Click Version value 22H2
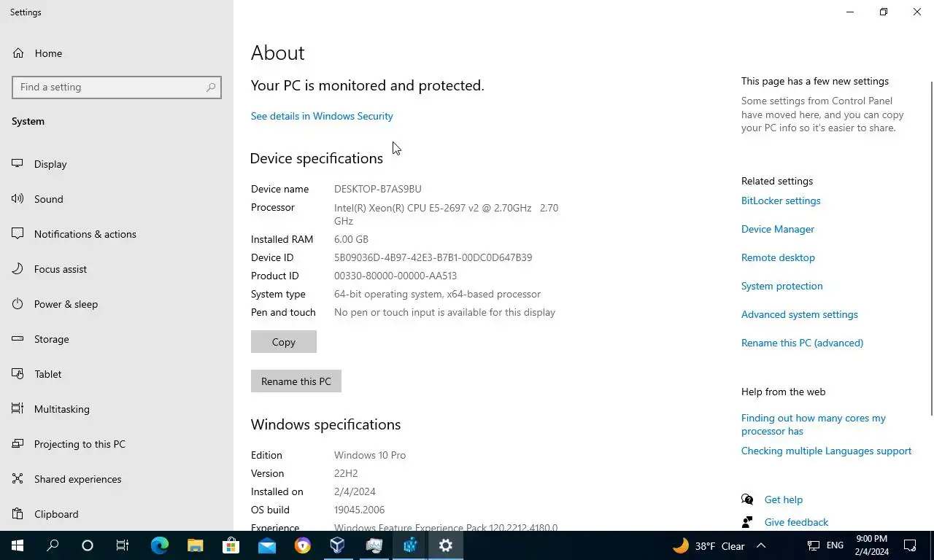The image size is (934, 560). coord(346,473)
